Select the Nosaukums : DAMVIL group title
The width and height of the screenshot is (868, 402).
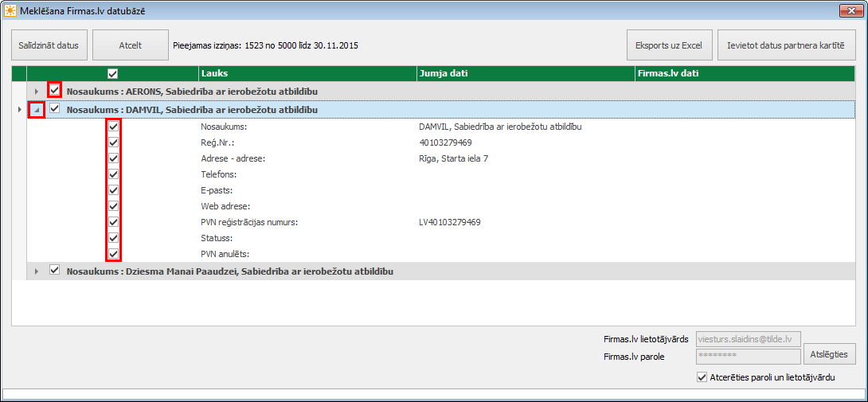tap(192, 110)
